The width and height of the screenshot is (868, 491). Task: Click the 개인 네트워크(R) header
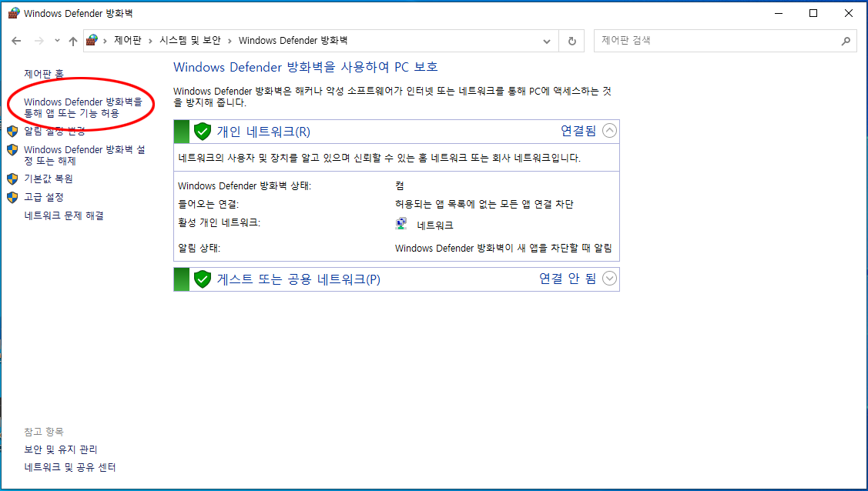[263, 132]
